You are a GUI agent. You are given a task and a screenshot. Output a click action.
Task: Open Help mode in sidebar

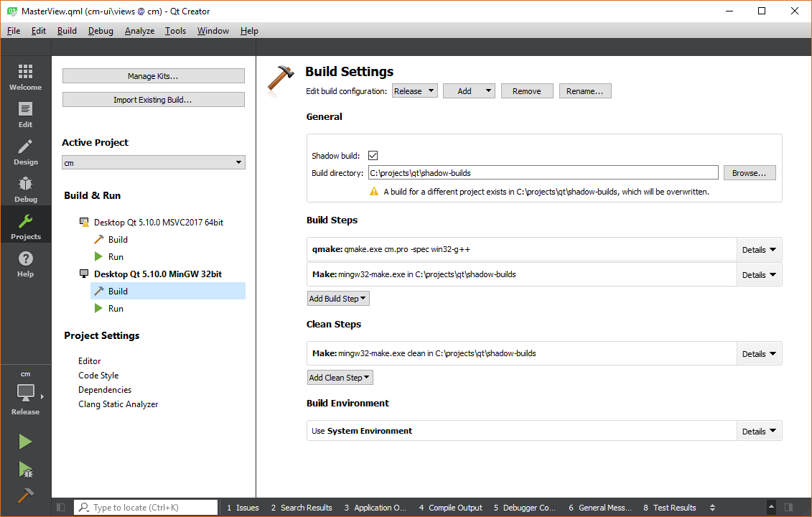pos(25,264)
